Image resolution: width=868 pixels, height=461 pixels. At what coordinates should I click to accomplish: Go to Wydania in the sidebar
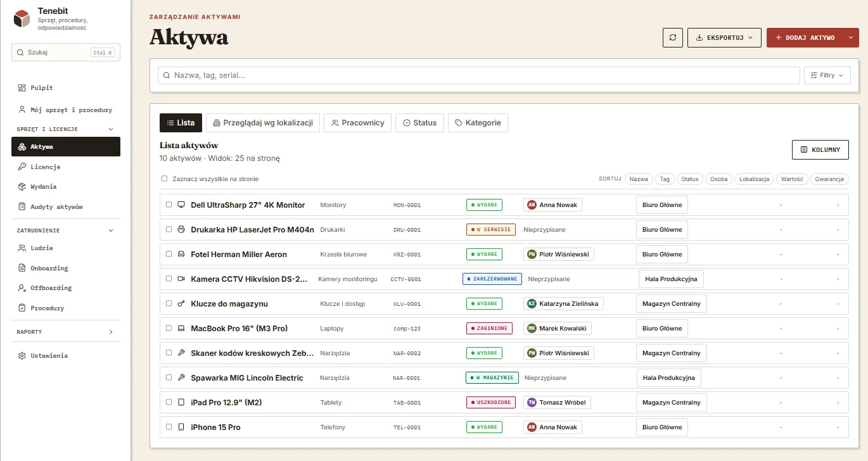66,187
